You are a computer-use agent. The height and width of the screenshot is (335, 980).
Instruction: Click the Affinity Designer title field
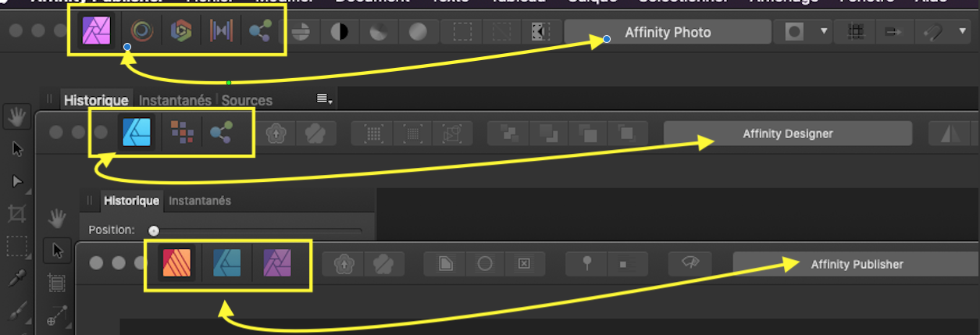(x=788, y=134)
